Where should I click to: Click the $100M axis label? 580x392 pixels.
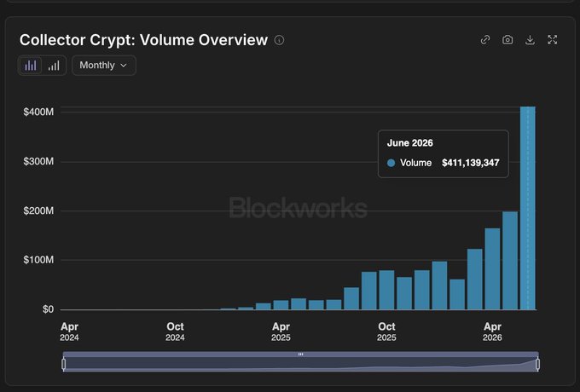pos(38,260)
